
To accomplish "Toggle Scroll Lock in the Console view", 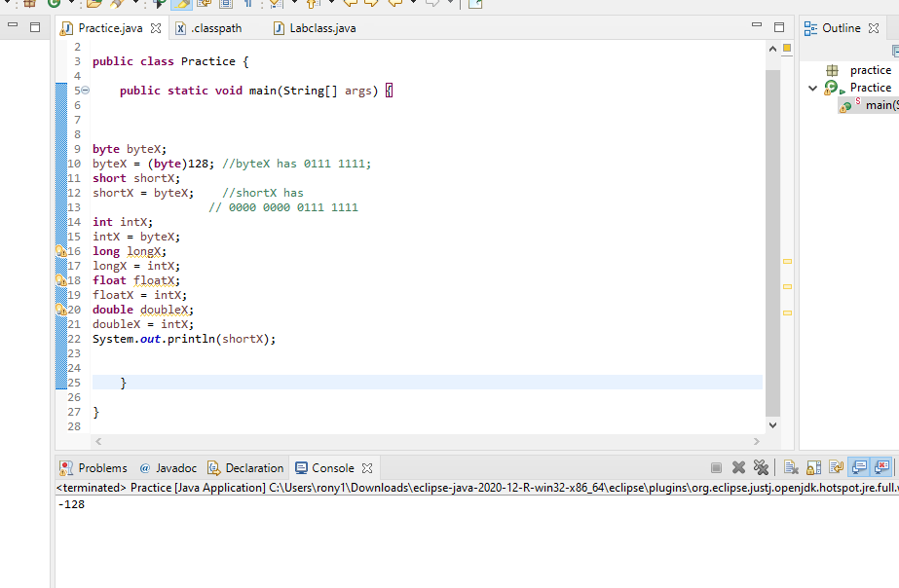I will pyautogui.click(x=813, y=467).
